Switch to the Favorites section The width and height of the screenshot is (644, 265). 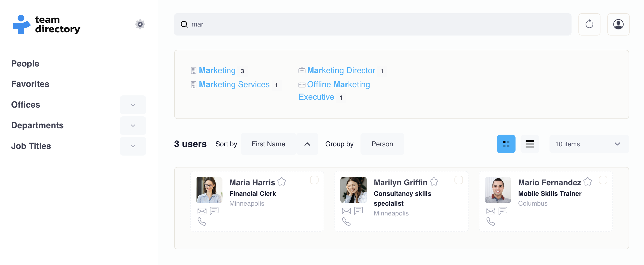click(30, 84)
